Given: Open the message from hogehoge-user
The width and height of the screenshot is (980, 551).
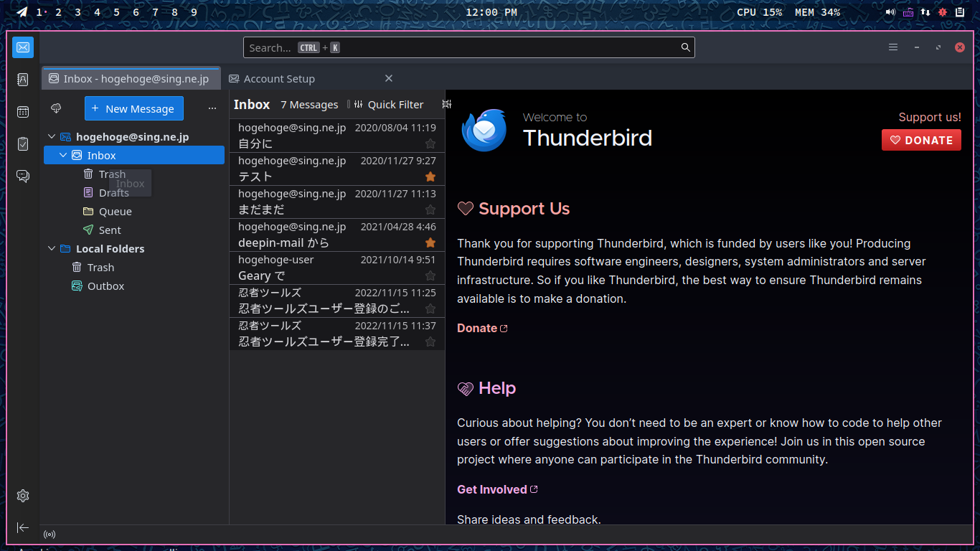Looking at the screenshot, I should [337, 268].
